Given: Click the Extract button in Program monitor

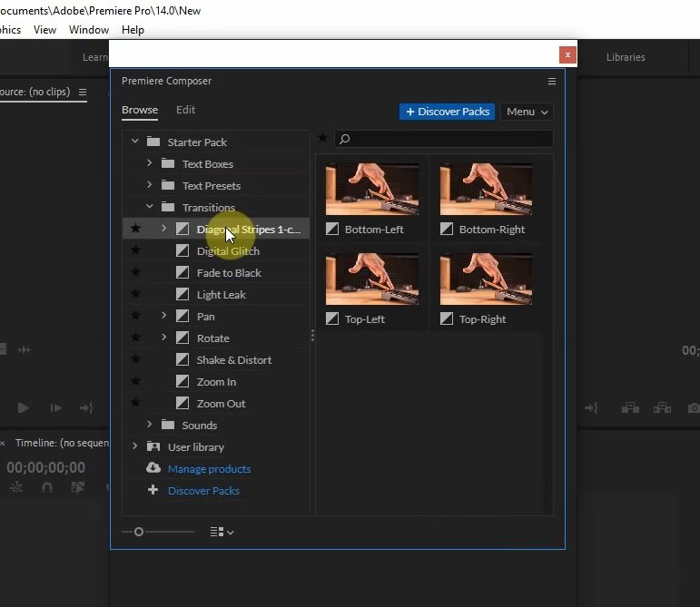Looking at the screenshot, I should [x=663, y=407].
